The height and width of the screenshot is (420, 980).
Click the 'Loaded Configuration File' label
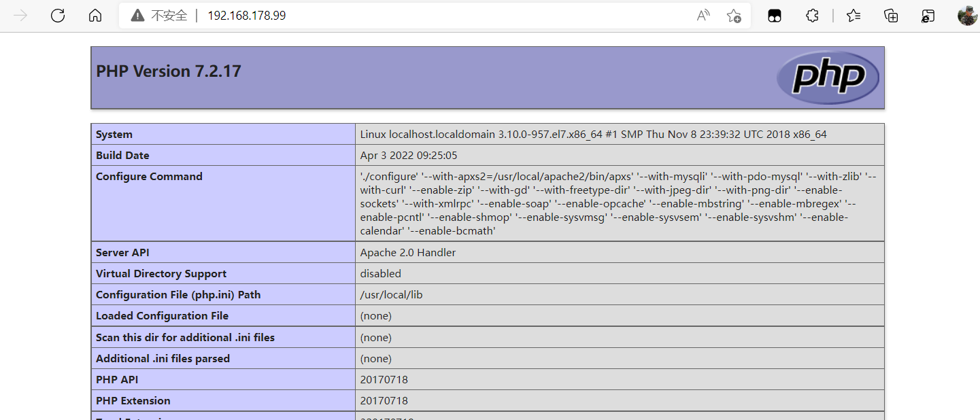point(162,316)
